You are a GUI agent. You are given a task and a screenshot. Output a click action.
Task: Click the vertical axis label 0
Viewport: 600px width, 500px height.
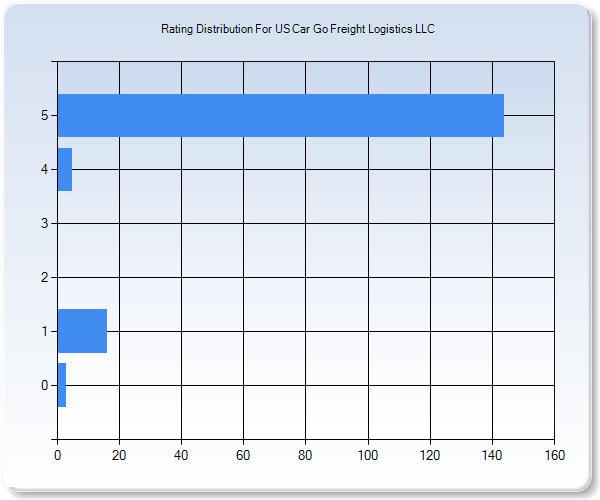(x=44, y=386)
